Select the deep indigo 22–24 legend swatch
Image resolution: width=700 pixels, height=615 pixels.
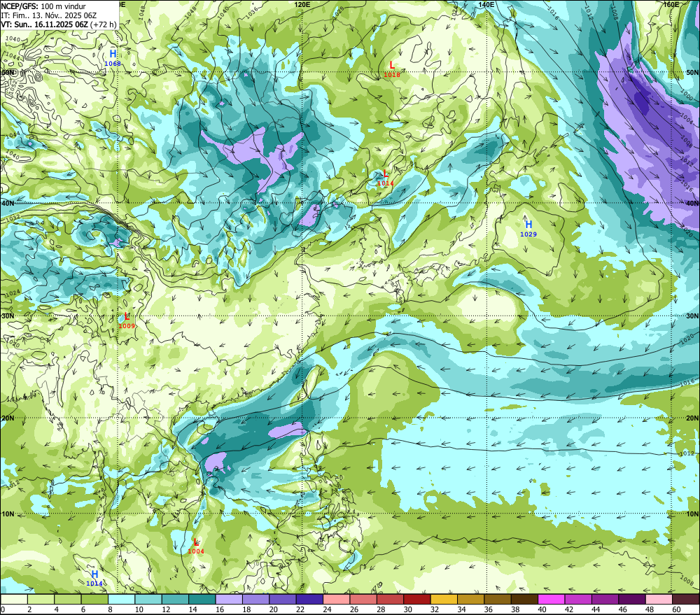click(309, 599)
